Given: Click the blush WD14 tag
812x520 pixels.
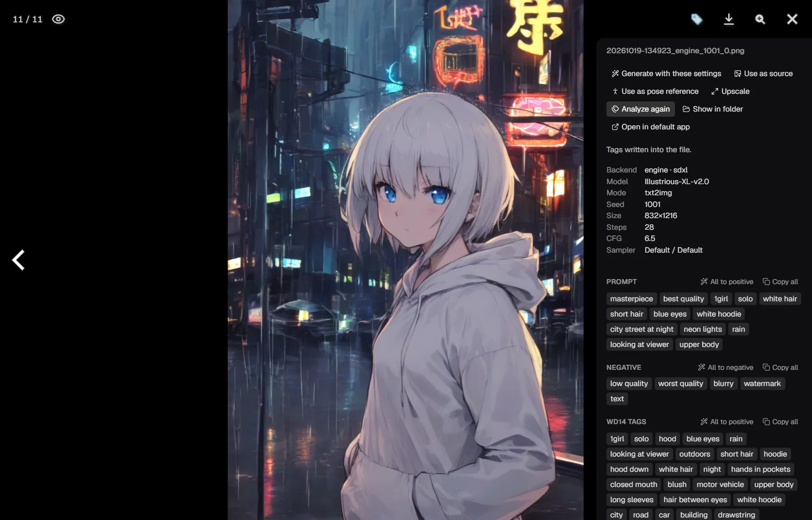Looking at the screenshot, I should coord(677,484).
